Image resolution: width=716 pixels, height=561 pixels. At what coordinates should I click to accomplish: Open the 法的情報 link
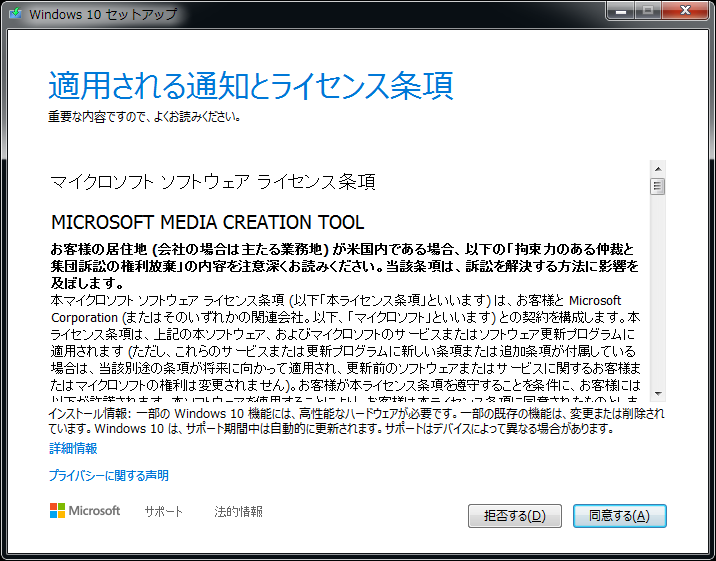(238, 511)
